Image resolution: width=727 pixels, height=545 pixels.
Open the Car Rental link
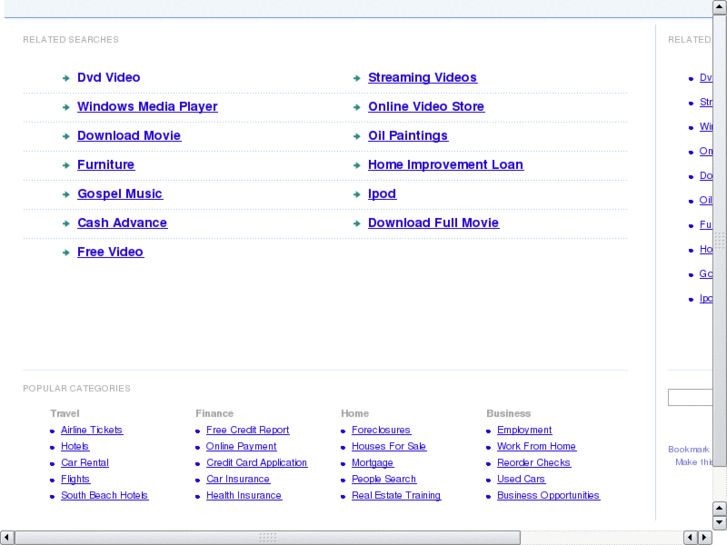[85, 462]
